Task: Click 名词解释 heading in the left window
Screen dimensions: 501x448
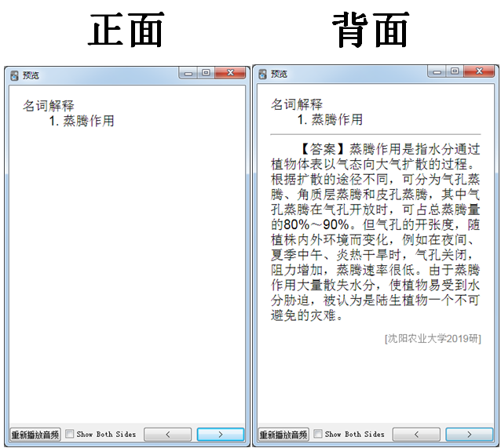Action: [48, 106]
